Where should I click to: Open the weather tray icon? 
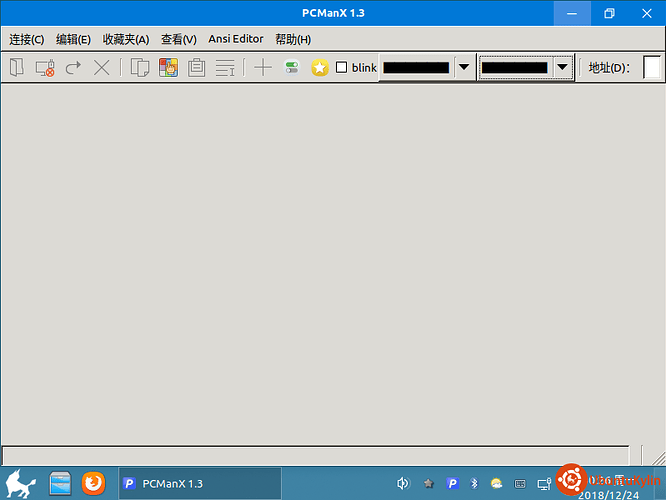coord(496,483)
